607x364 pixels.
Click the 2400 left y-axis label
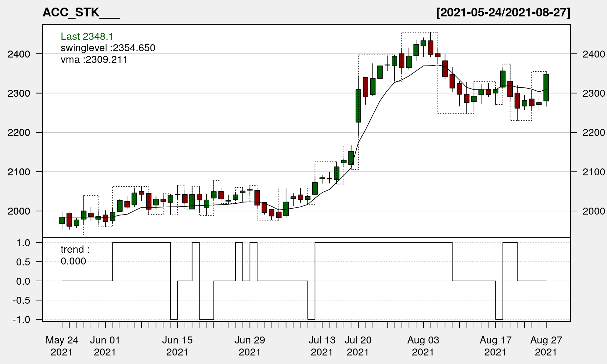click(19, 54)
